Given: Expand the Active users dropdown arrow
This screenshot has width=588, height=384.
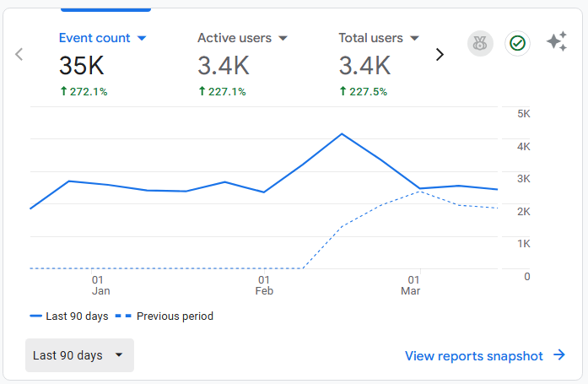Looking at the screenshot, I should click(x=283, y=38).
